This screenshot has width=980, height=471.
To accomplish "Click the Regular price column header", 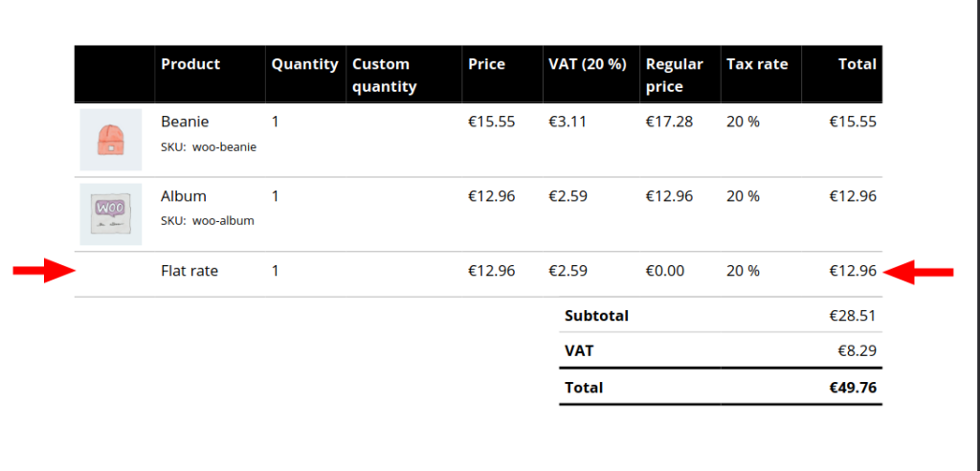I will pos(674,75).
